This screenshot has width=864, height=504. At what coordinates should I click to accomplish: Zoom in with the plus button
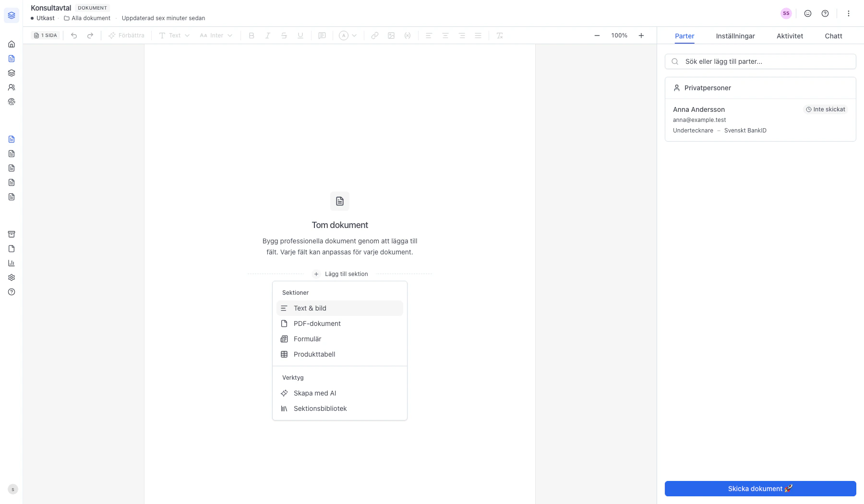[x=641, y=36]
